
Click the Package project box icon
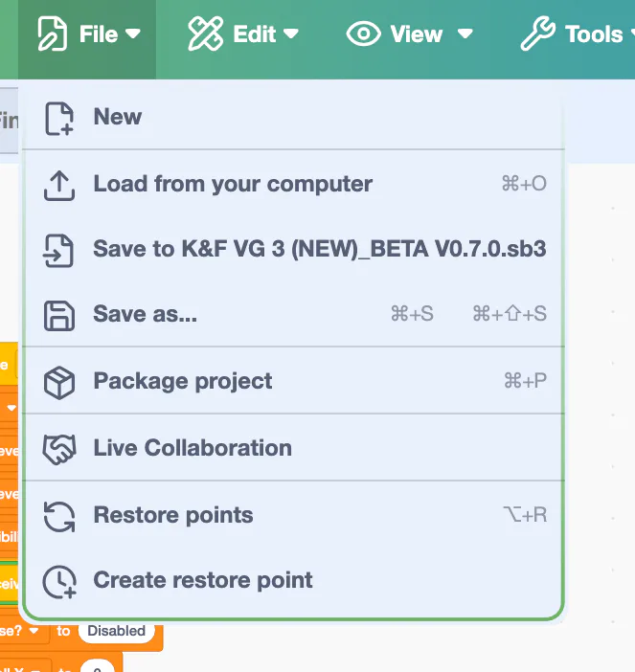tap(59, 382)
